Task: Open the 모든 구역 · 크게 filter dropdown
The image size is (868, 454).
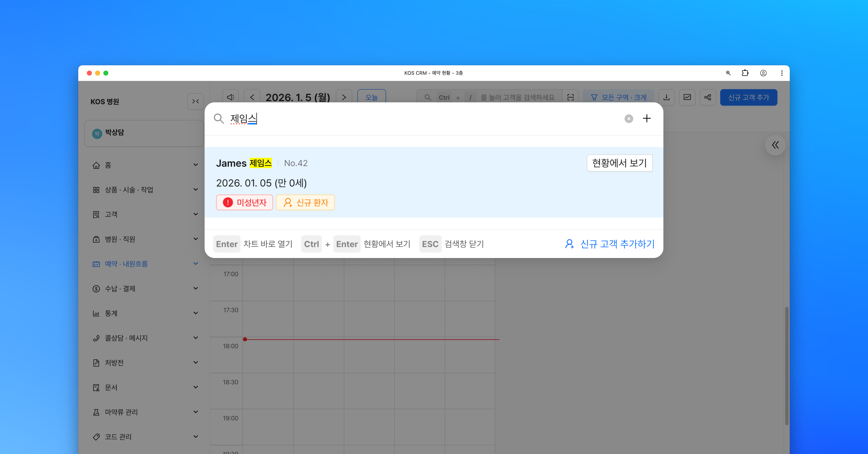Action: 618,97
